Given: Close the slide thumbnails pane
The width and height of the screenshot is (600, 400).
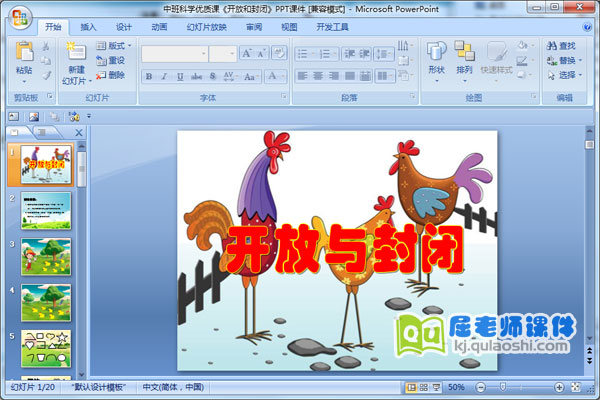Looking at the screenshot, I should coord(79,133).
